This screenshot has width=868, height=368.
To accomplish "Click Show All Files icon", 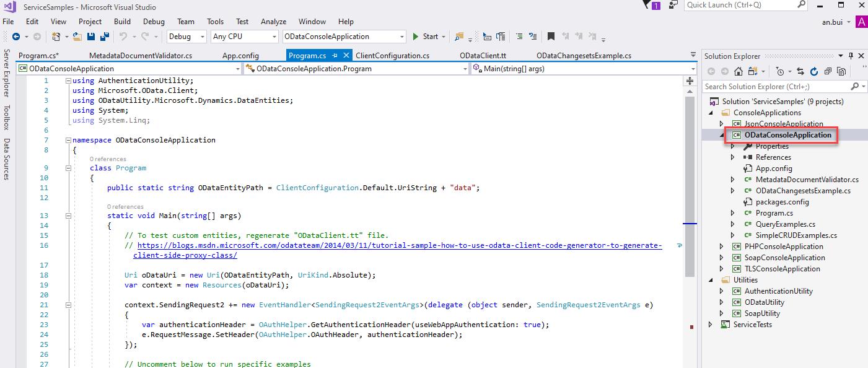I will tap(841, 71).
